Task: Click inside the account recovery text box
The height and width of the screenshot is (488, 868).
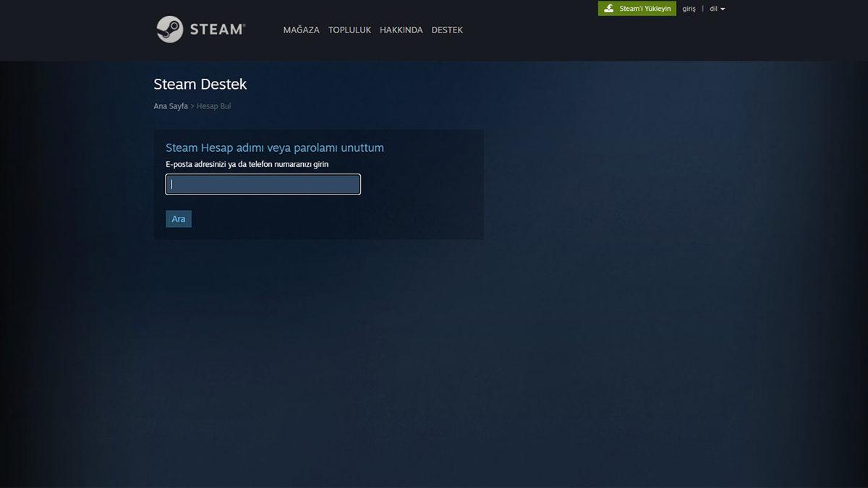Action: (263, 184)
